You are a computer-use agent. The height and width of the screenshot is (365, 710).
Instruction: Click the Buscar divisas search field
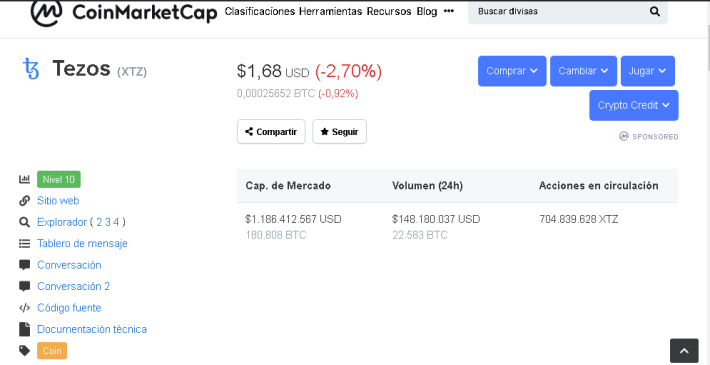pos(561,11)
